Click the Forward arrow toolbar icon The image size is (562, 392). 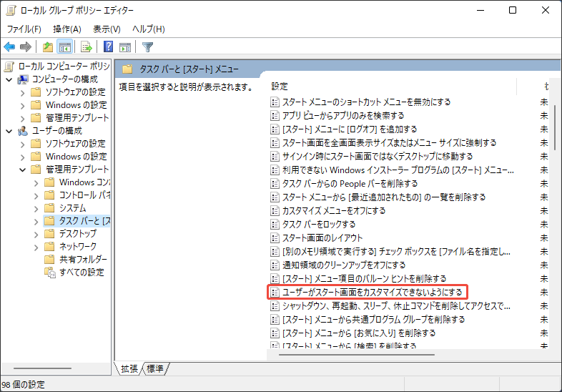[26, 46]
